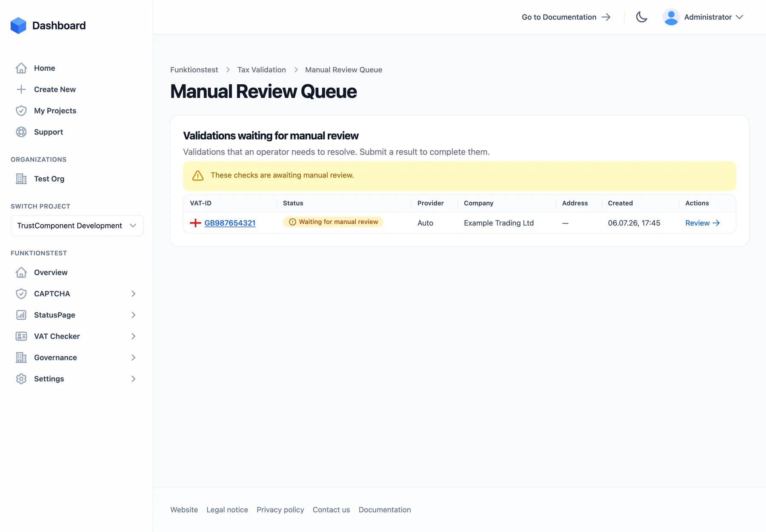Click the shield icon beside CAPTCHA

tap(21, 294)
